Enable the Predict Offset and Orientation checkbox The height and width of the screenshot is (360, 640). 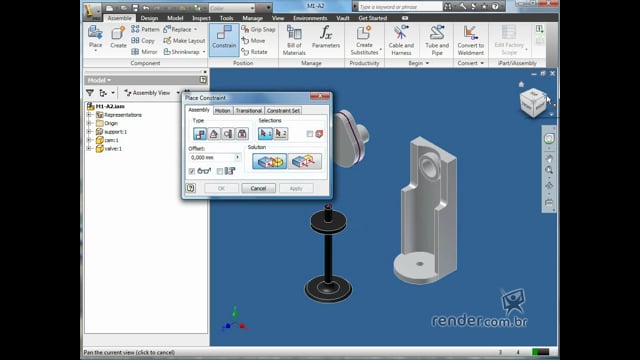coord(220,171)
